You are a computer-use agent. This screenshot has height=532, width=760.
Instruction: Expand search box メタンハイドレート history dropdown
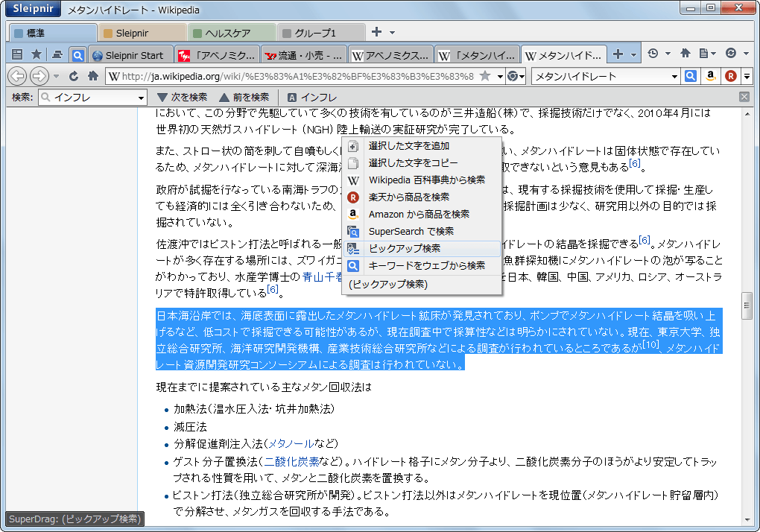click(674, 77)
